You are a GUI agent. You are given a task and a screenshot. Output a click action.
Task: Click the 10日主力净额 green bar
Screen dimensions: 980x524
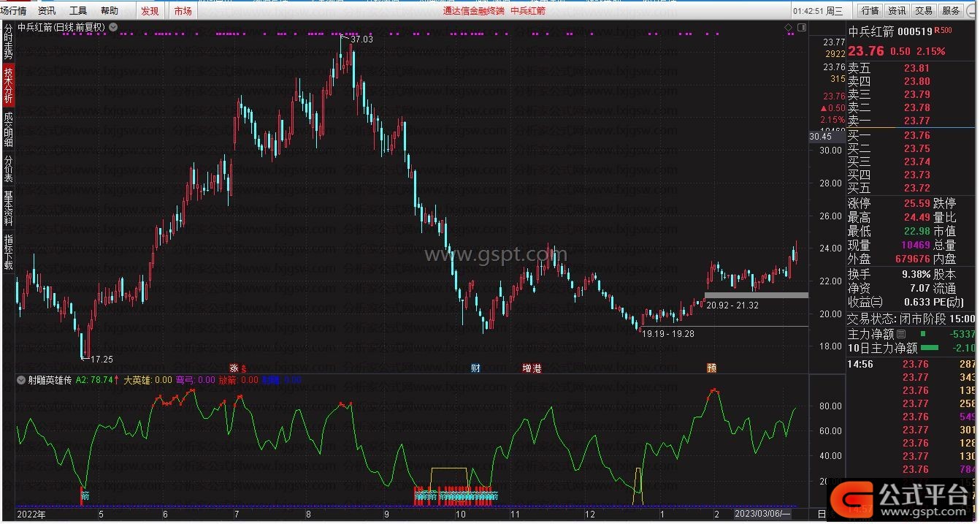(x=929, y=348)
